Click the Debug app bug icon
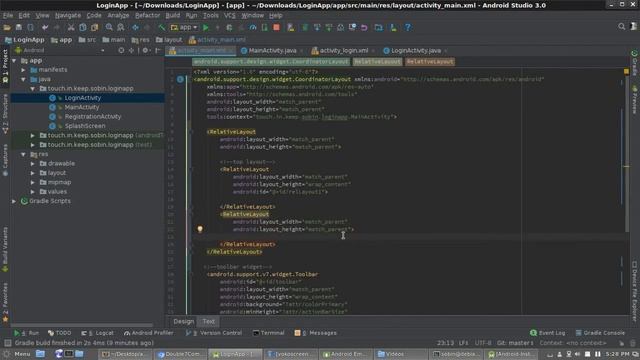The image size is (640, 360). pos(229,27)
